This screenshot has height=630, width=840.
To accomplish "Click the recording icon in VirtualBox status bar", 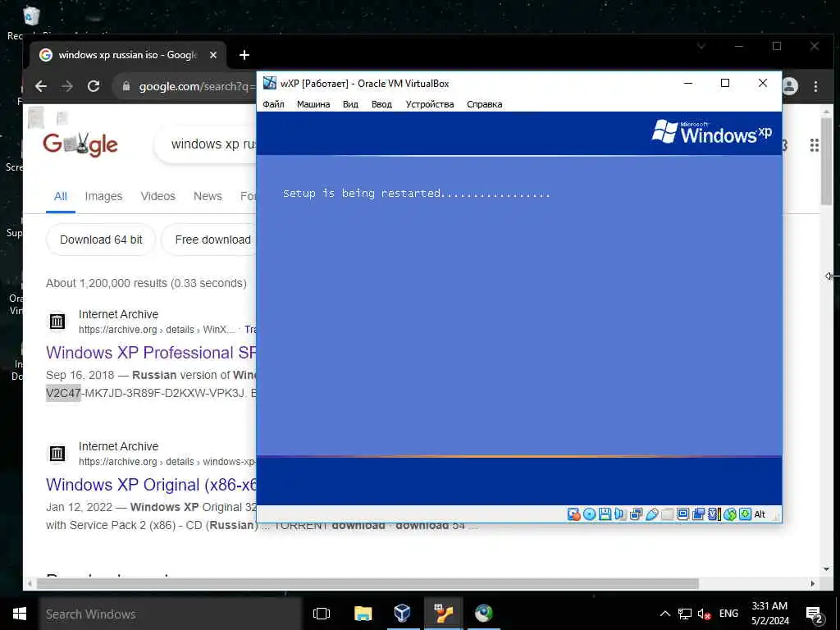I will point(698,514).
